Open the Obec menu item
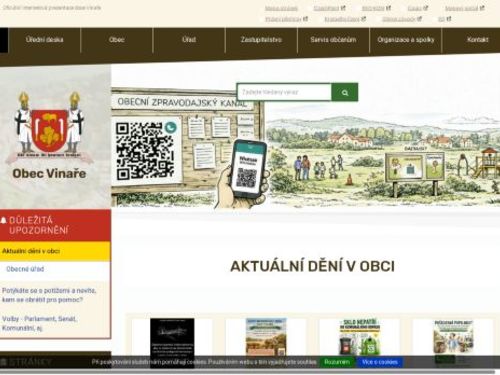The height and width of the screenshot is (375, 500). tap(117, 40)
